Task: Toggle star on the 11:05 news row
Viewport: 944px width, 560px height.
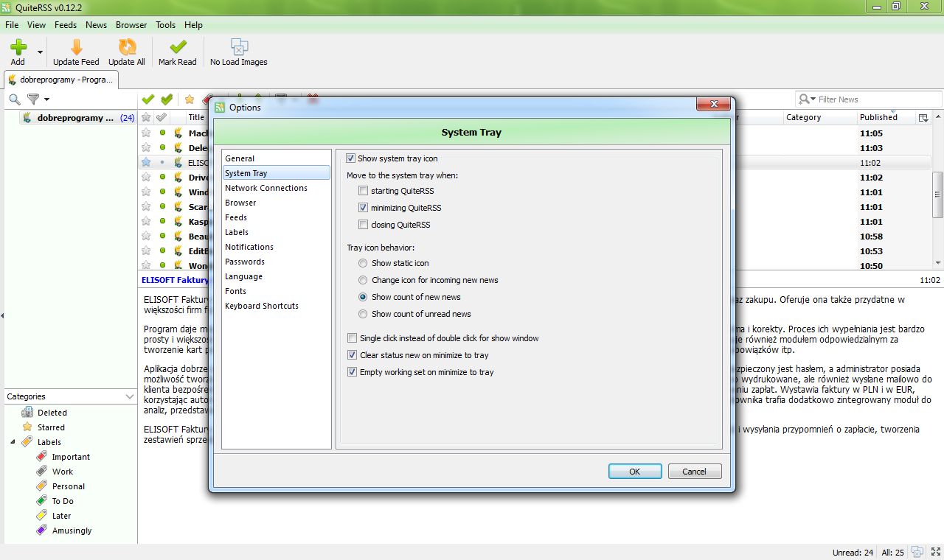Action: click(146, 133)
